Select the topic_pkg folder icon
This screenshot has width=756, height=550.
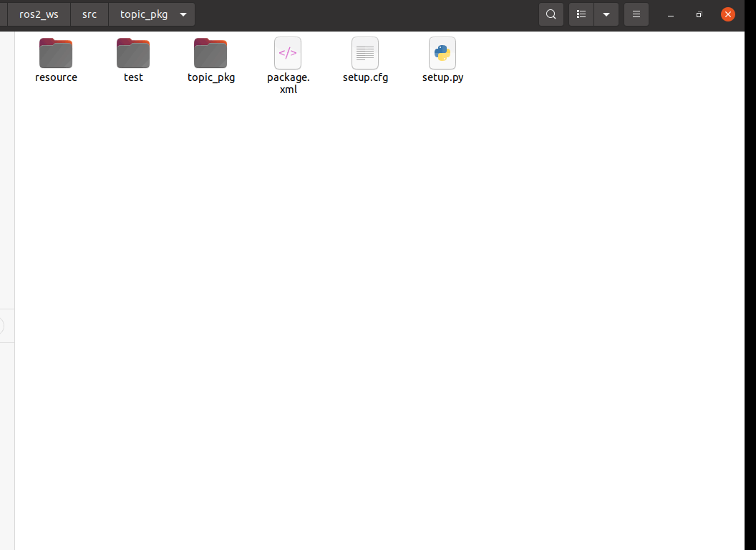tap(210, 53)
